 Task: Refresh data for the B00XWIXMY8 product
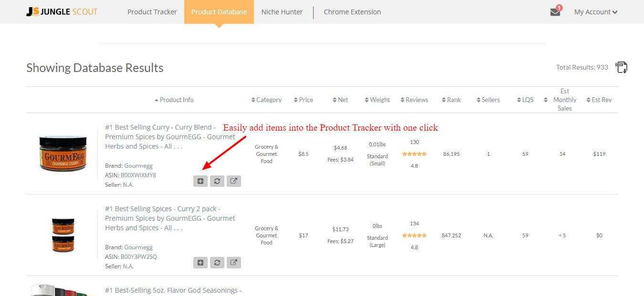coord(217,181)
